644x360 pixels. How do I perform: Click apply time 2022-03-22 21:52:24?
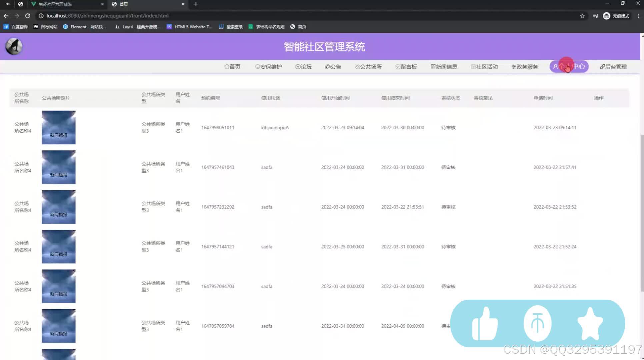[x=555, y=247]
